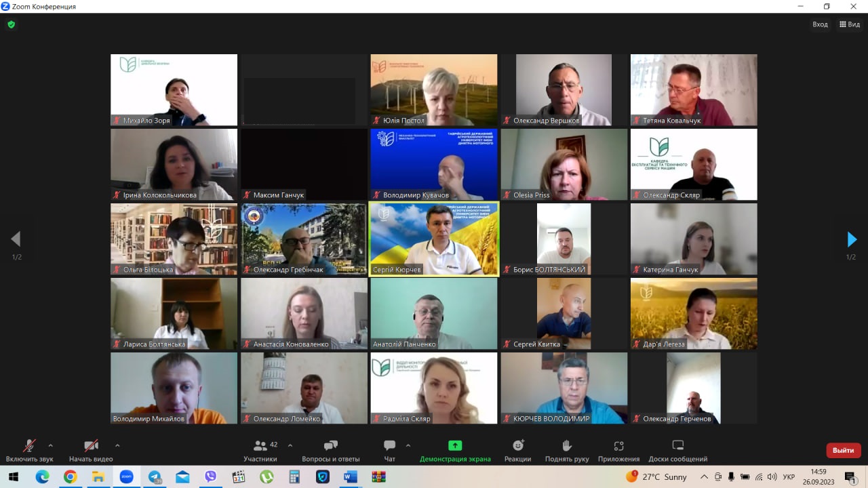Click the name label КЮРЧЕВ ВОЛОДИМИР

(x=551, y=419)
